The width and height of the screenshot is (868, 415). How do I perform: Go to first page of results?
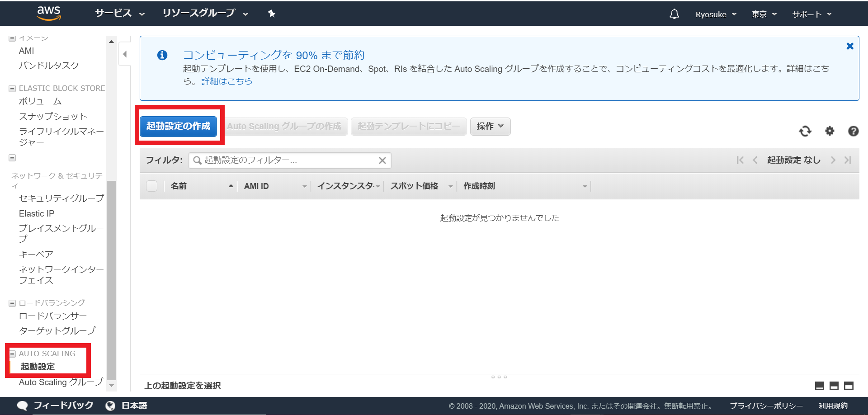pyautogui.click(x=740, y=160)
